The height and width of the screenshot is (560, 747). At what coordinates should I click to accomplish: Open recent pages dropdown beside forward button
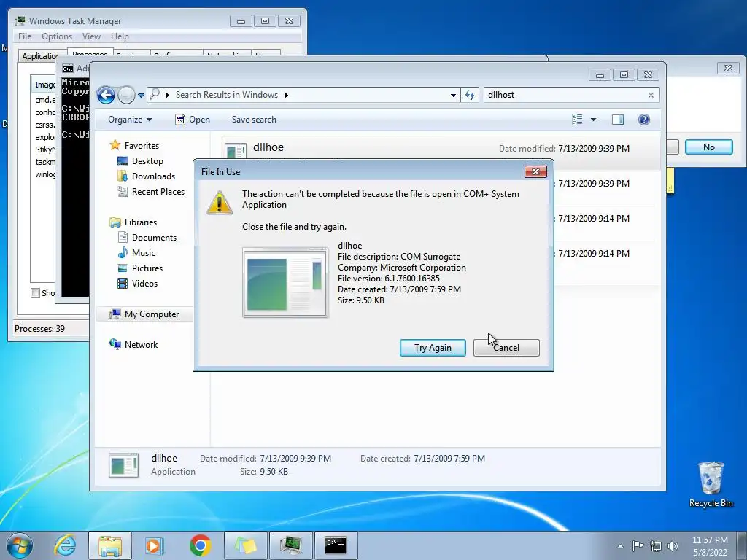pyautogui.click(x=141, y=96)
